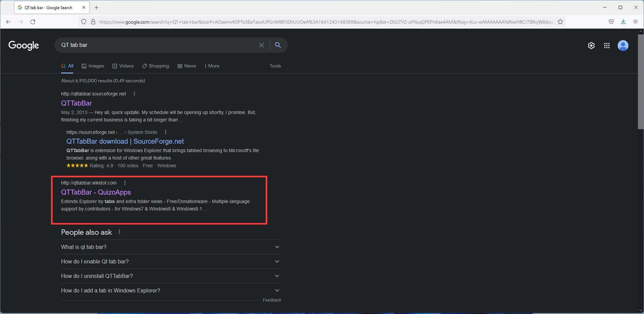Click the Google search magnifier icon
Image resolution: width=644 pixels, height=314 pixels.
(278, 45)
